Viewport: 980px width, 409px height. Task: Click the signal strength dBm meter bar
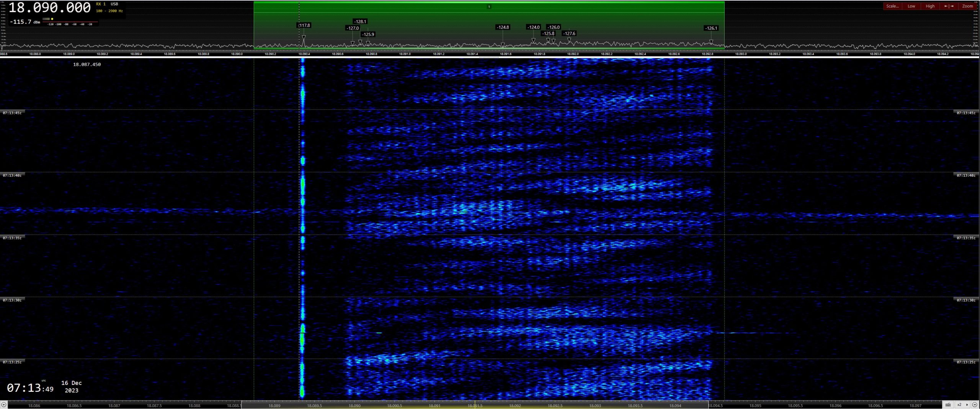70,22
